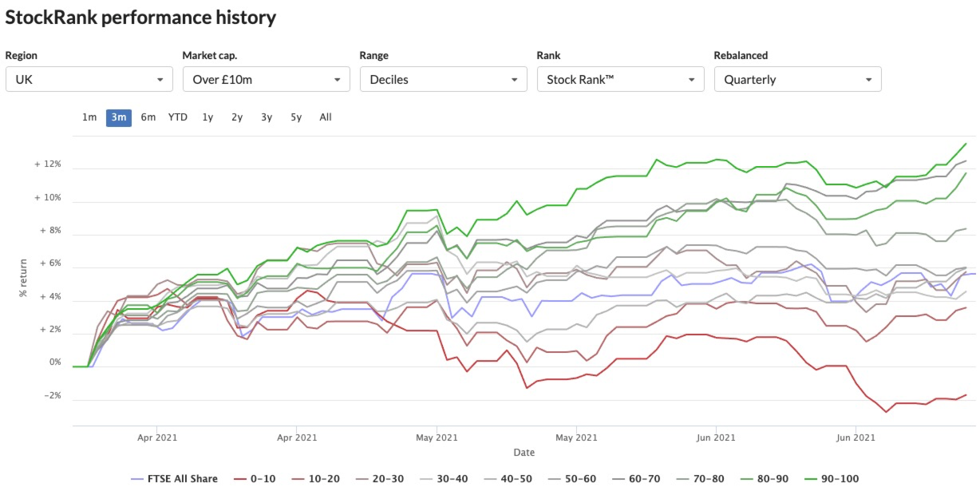
Task: Set the chart range to 5y
Action: (x=296, y=117)
